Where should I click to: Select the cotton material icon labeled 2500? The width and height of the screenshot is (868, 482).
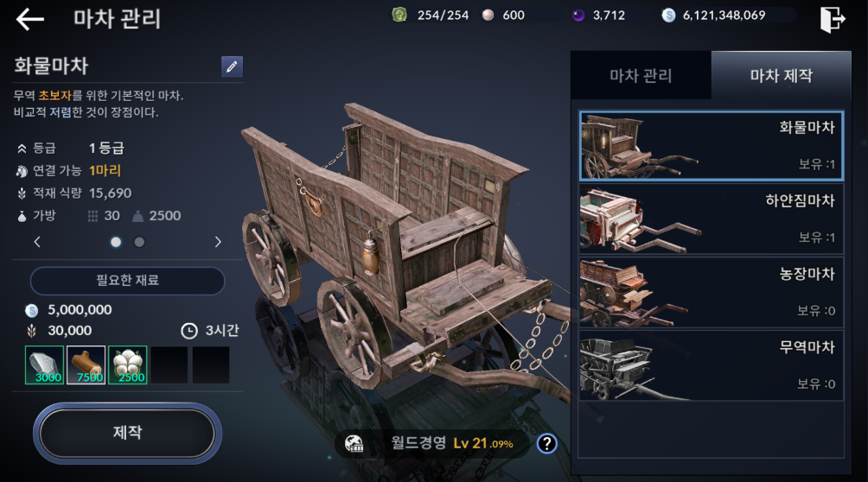128,365
